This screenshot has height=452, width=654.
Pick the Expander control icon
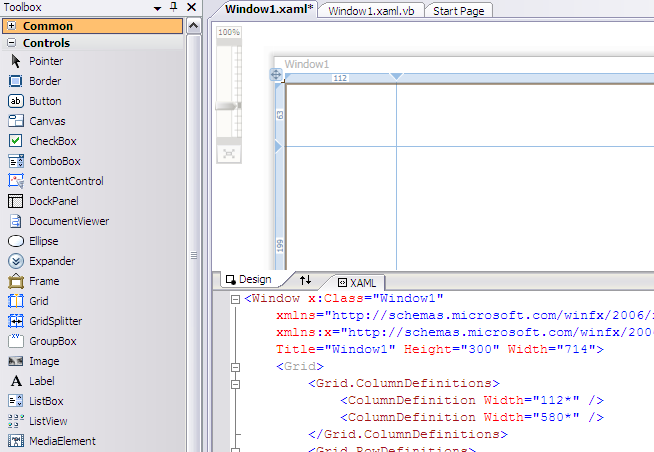(x=15, y=261)
